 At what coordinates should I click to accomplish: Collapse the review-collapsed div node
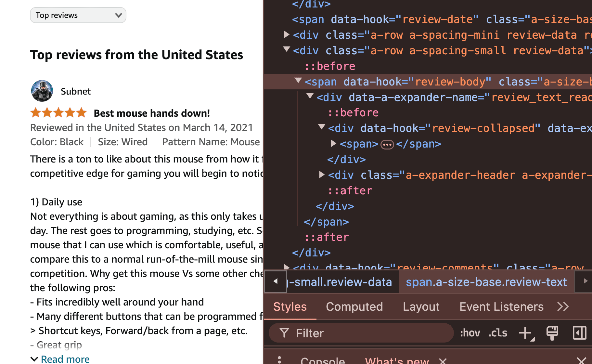tap(322, 127)
